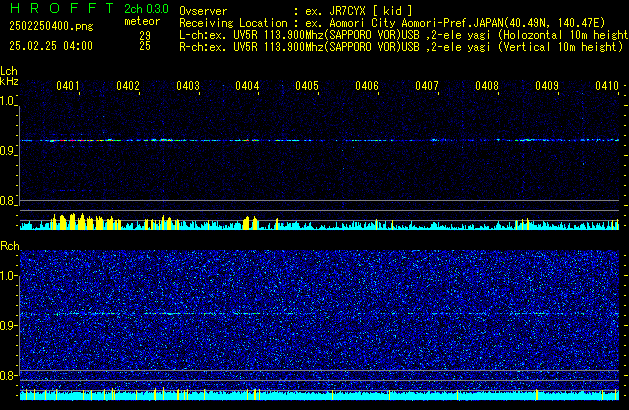Click the timestamp 25.02.25 04:00
Screen dimensions: 629x410
click(x=51, y=46)
